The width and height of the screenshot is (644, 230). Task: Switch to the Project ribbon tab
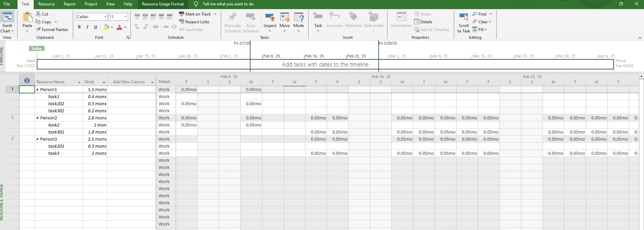pos(91,4)
